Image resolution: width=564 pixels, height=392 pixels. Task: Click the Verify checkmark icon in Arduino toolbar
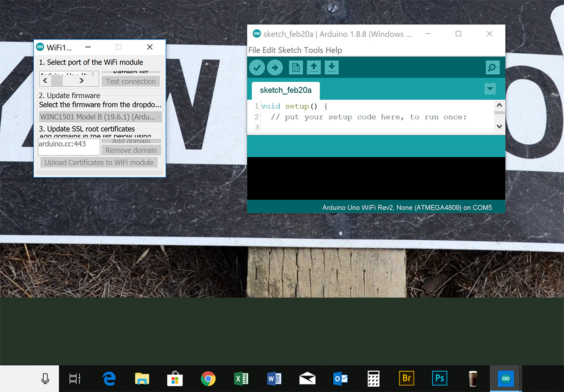pos(257,68)
